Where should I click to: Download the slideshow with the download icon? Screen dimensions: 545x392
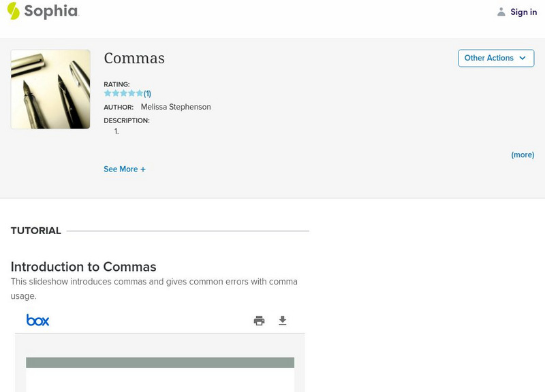click(283, 321)
